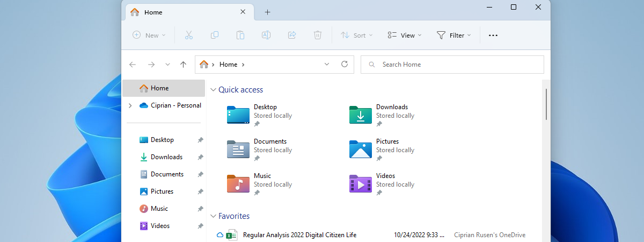Expand the Ciprian - Personal OneDrive tree
644x242 pixels.
[x=130, y=106]
